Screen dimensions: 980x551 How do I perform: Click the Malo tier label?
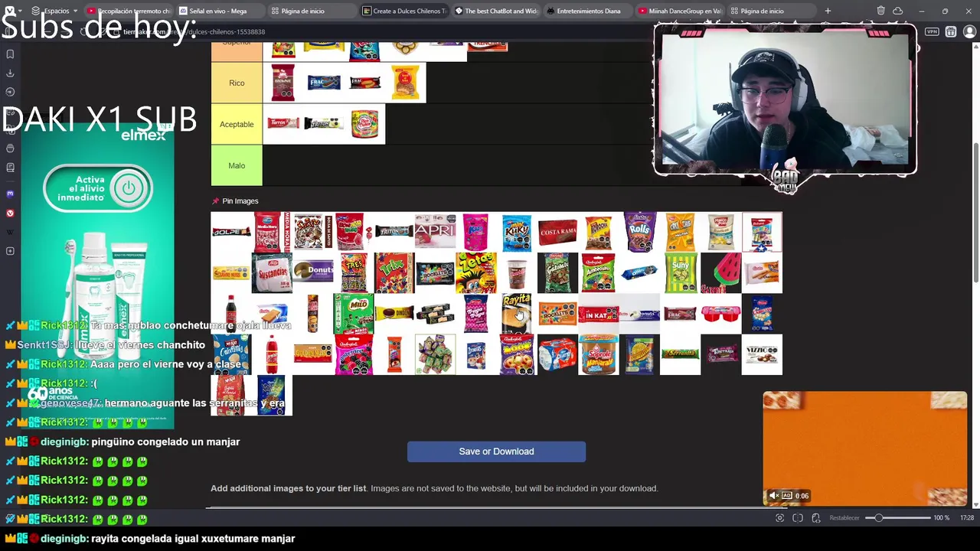(x=237, y=165)
